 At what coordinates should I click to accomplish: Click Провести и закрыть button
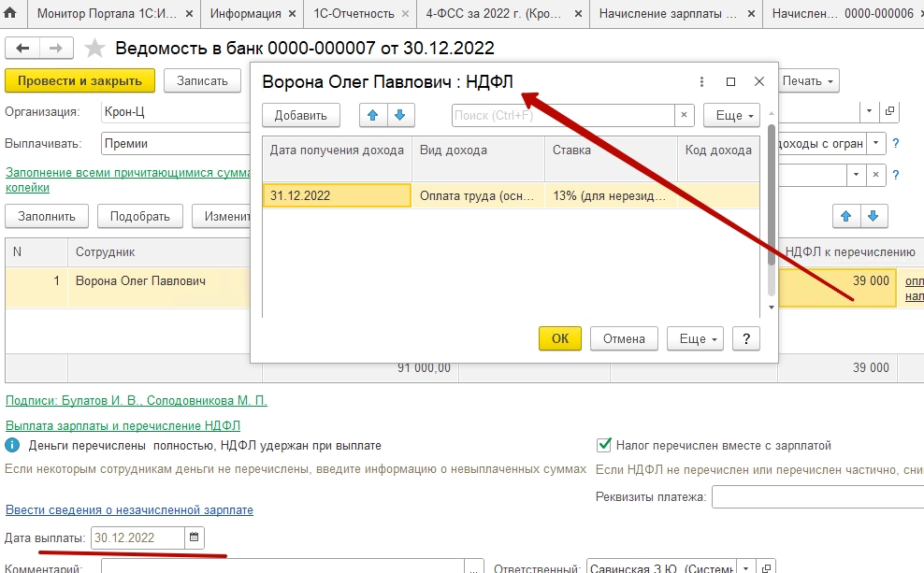click(79, 80)
